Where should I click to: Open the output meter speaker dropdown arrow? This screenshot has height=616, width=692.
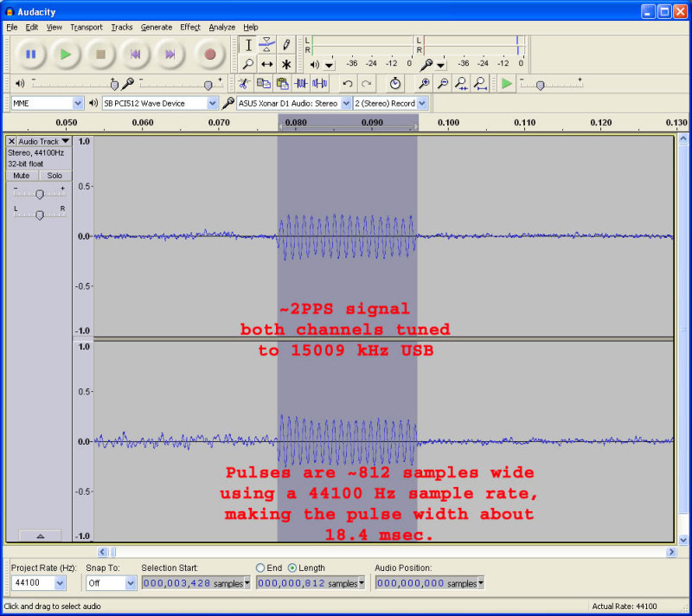pos(330,65)
